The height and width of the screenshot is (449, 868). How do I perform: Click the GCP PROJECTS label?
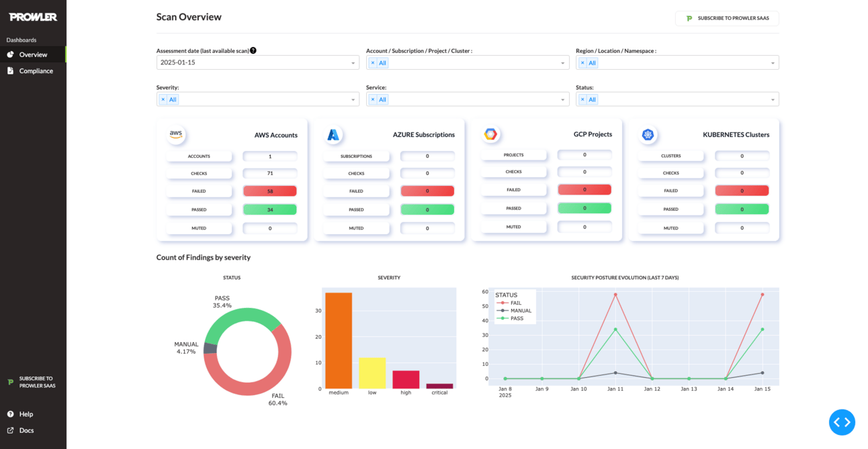[x=513, y=155]
